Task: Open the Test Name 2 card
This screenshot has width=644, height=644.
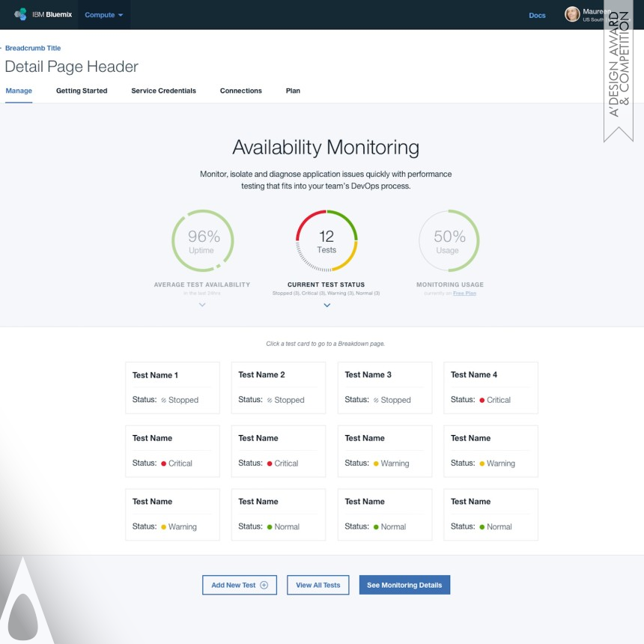Action: pos(278,387)
